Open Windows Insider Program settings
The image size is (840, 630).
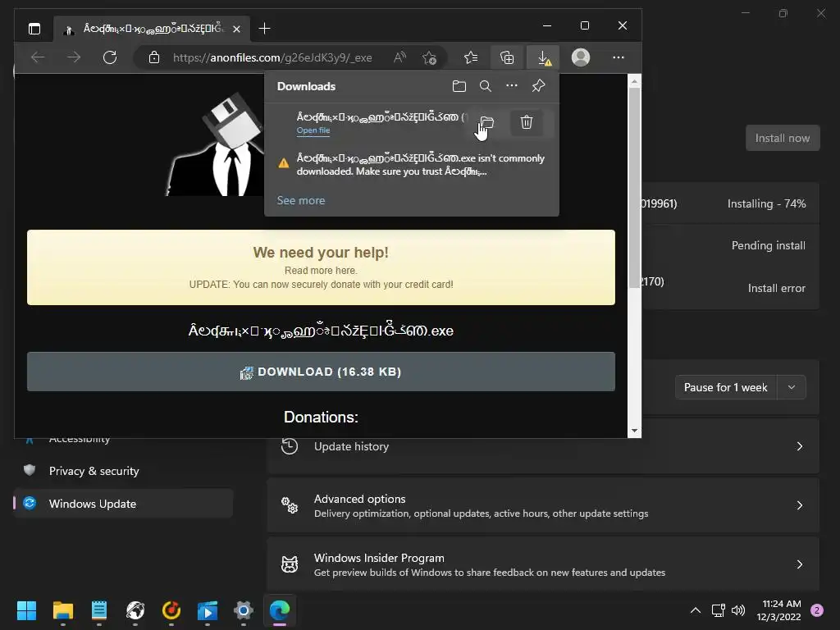coord(543,564)
